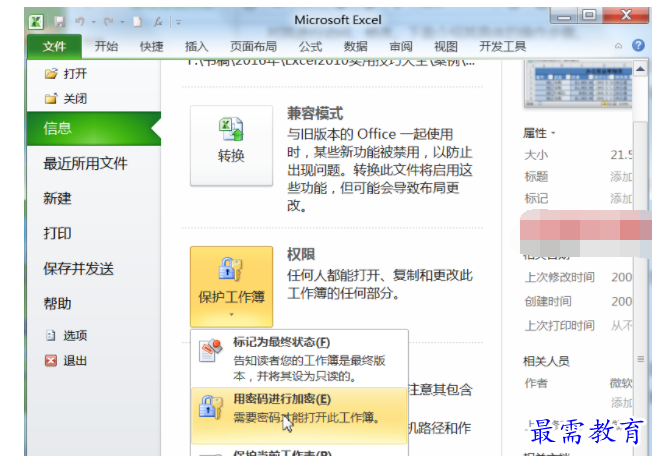Click the 关闭 folder icon in sidebar
Image resolution: width=652 pixels, height=463 pixels.
pos(51,99)
